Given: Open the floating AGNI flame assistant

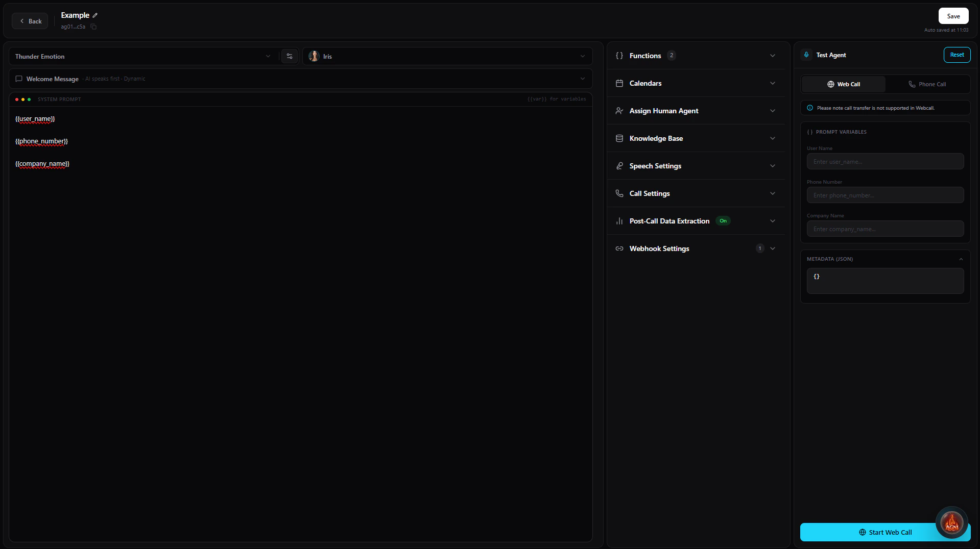Looking at the screenshot, I should 951,522.
